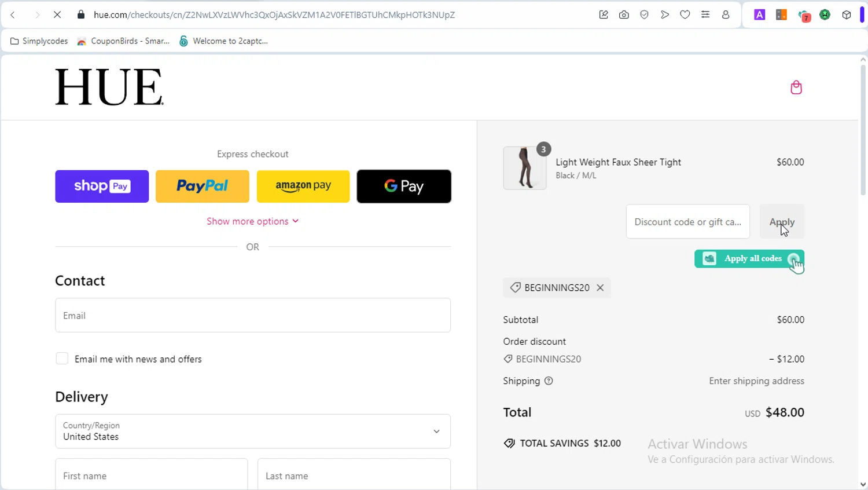Viewport: 868px width, 490px height.
Task: Open the coupon extension with badge 7
Action: (x=804, y=16)
